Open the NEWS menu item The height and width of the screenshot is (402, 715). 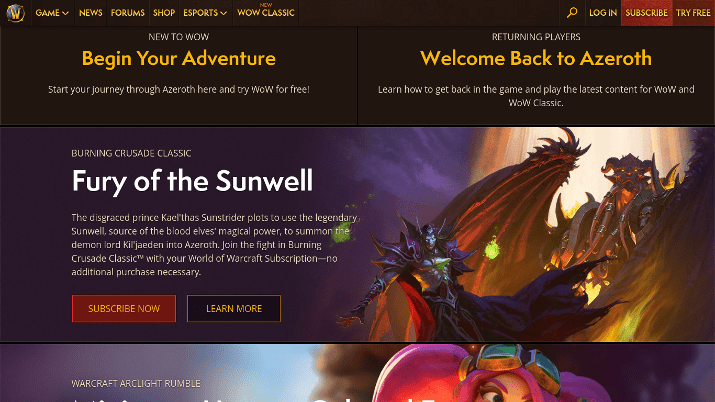tap(90, 13)
